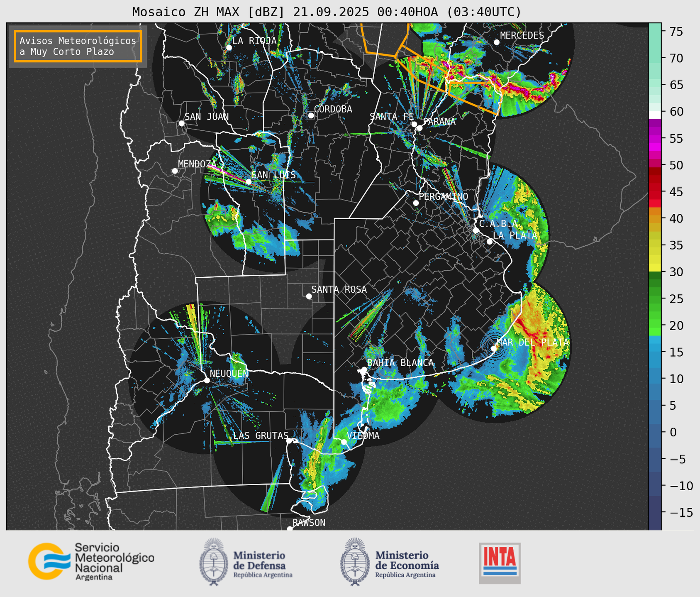Select the MENDOZA city marker dot
The image size is (700, 597).
175,171
